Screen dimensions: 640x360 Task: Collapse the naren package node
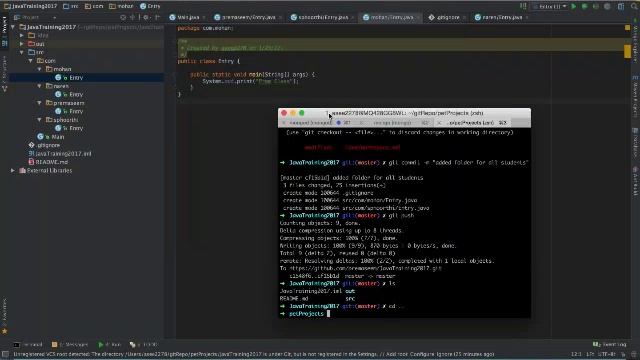click(x=40, y=86)
